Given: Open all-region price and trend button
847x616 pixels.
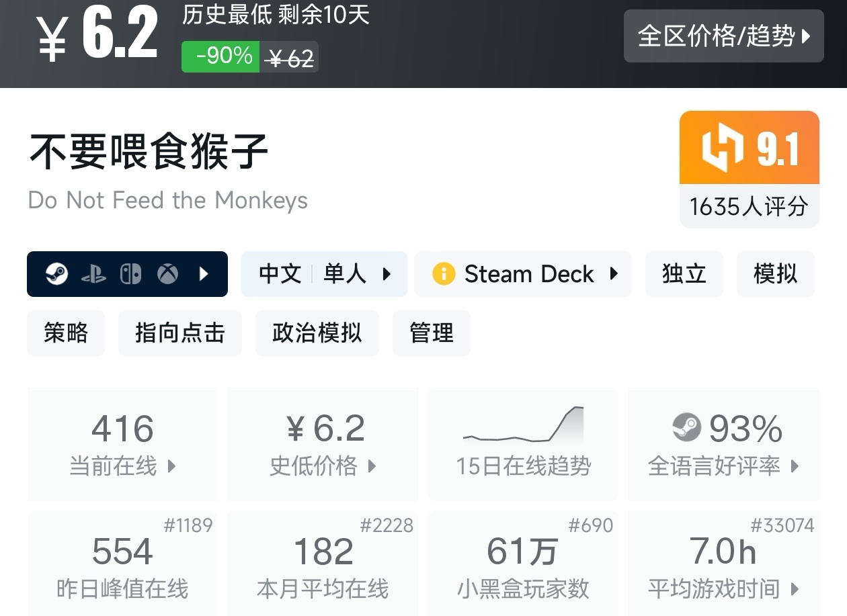Looking at the screenshot, I should tap(723, 36).
